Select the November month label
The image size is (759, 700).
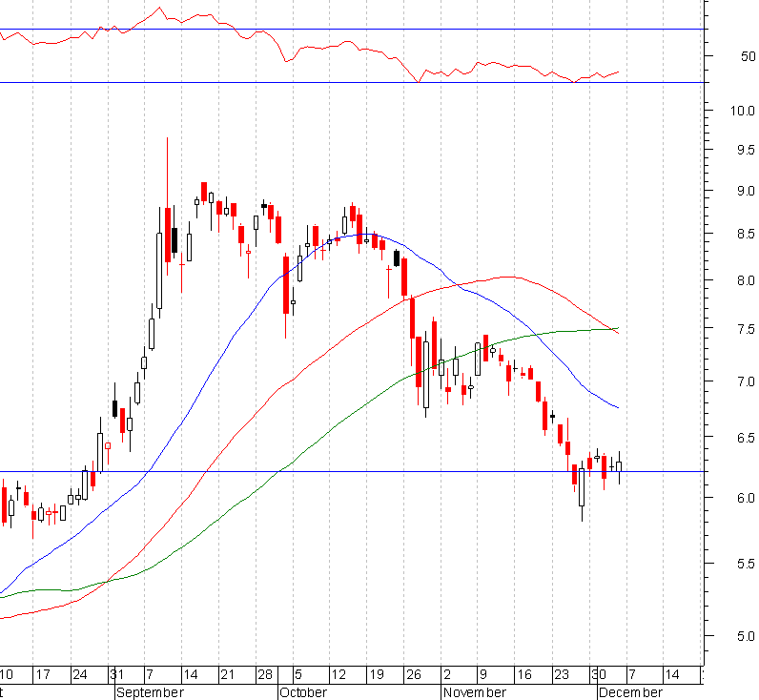pos(475,692)
